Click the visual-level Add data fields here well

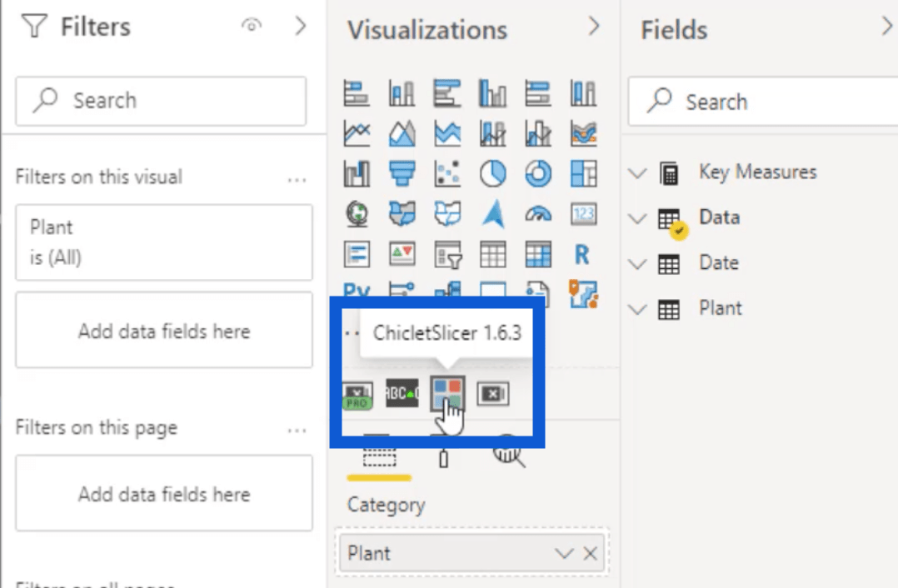click(x=164, y=331)
